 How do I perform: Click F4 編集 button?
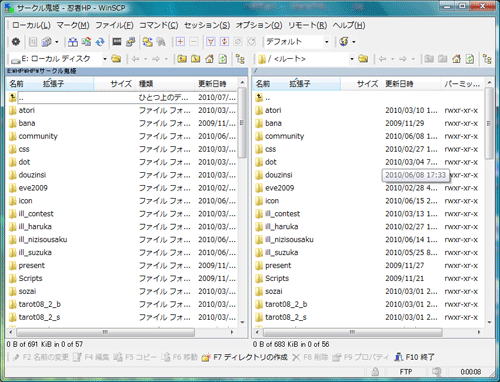pos(91,357)
